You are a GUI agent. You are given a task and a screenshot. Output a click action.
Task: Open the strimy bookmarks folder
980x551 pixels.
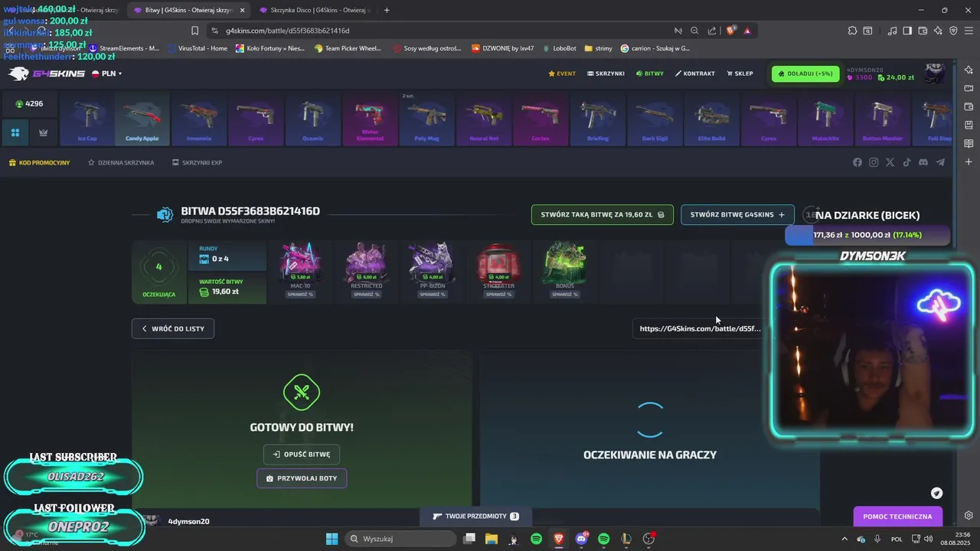coord(599,48)
